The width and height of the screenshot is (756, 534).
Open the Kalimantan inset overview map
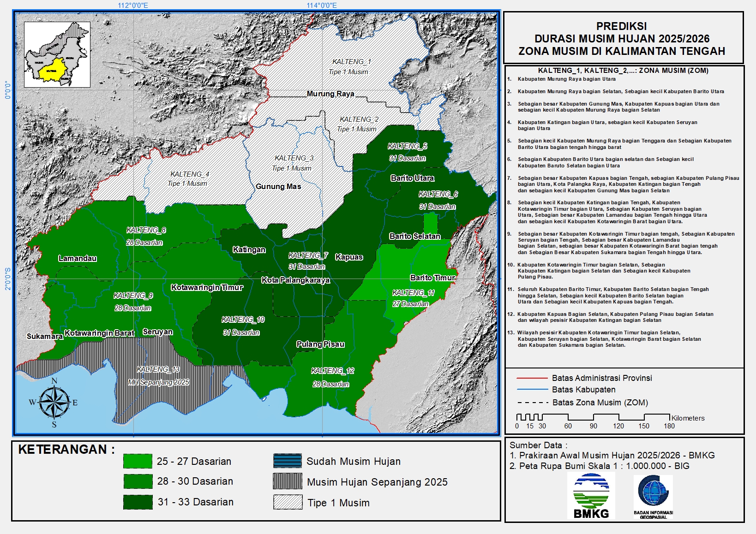[57, 54]
